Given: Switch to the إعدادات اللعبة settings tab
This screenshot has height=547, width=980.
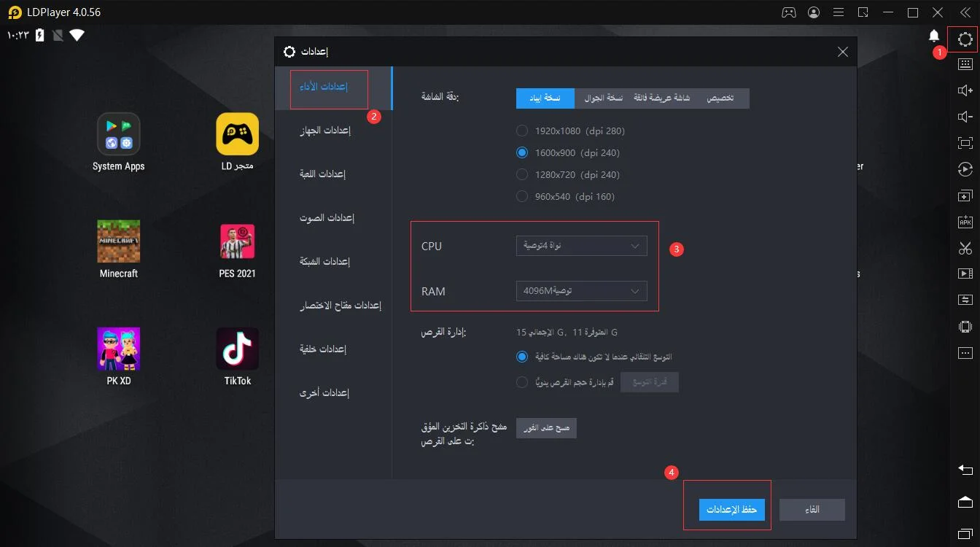Looking at the screenshot, I should (x=322, y=174).
